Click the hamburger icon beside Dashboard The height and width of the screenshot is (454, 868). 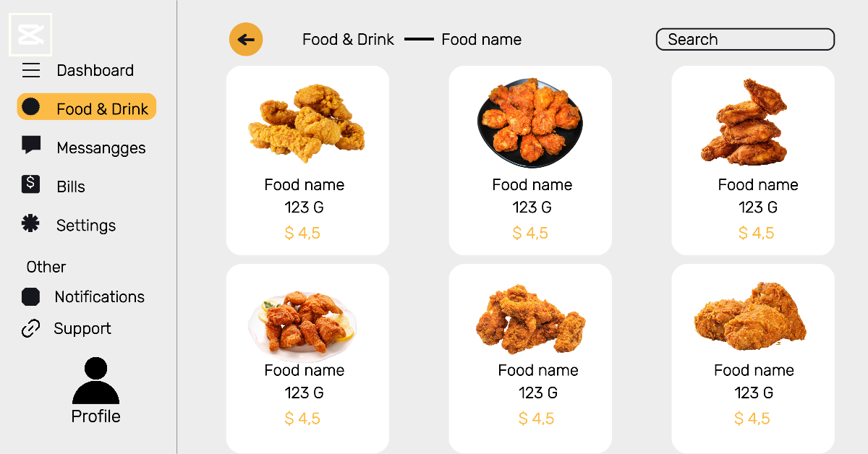[30, 70]
